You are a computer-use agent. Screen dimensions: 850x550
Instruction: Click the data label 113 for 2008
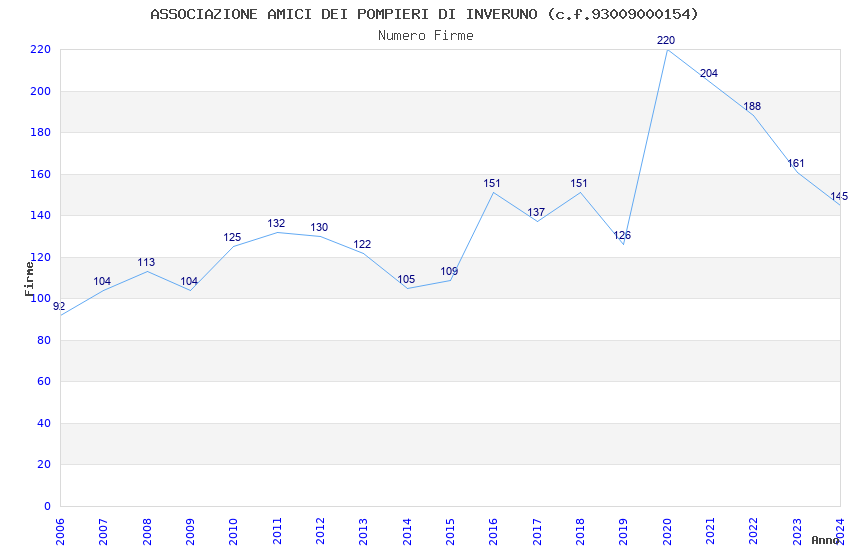(146, 262)
